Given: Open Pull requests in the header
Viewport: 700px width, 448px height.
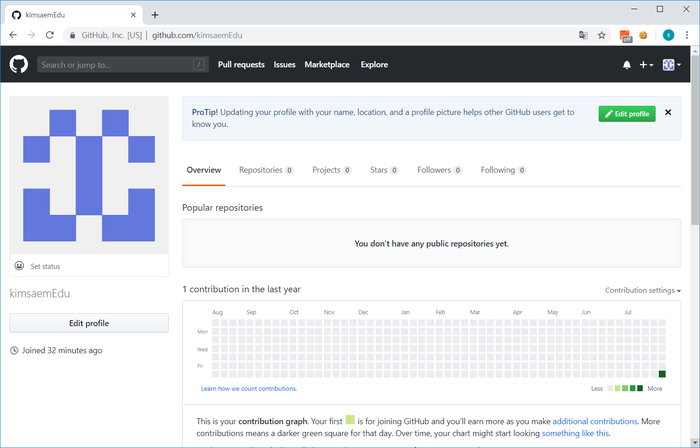Looking at the screenshot, I should [241, 65].
